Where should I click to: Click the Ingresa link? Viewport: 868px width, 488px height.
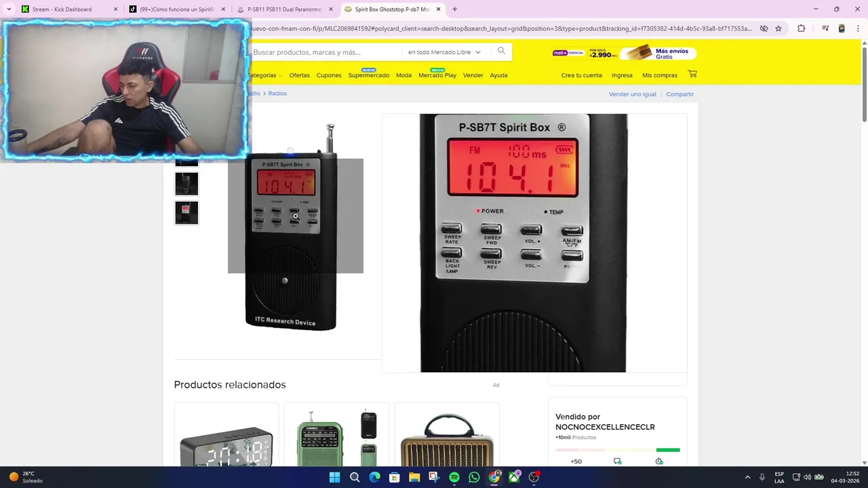point(622,75)
